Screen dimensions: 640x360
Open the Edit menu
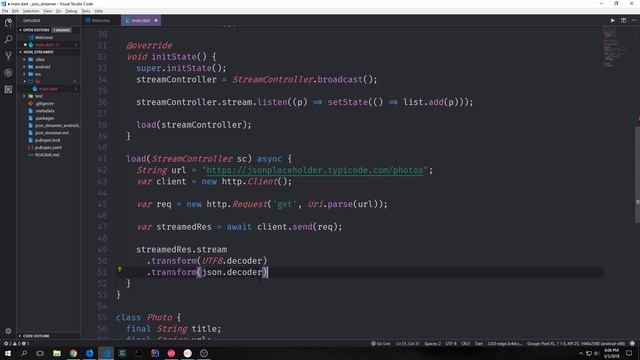16,11
